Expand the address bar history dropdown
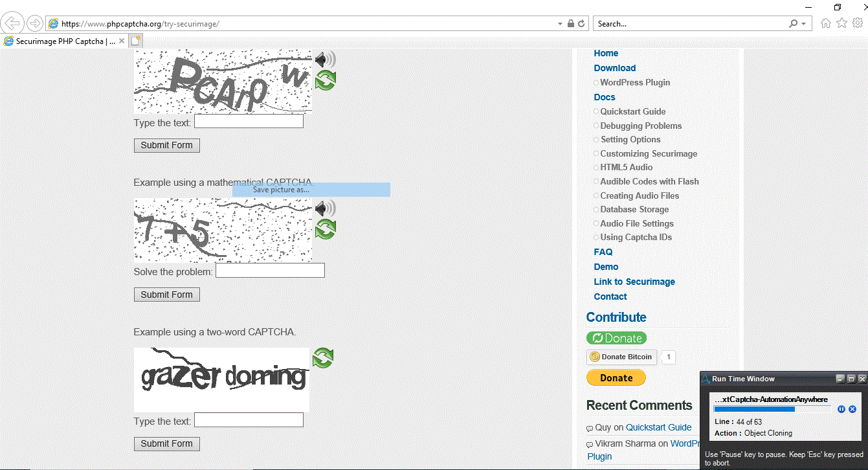The width and height of the screenshot is (868, 470). tap(560, 23)
